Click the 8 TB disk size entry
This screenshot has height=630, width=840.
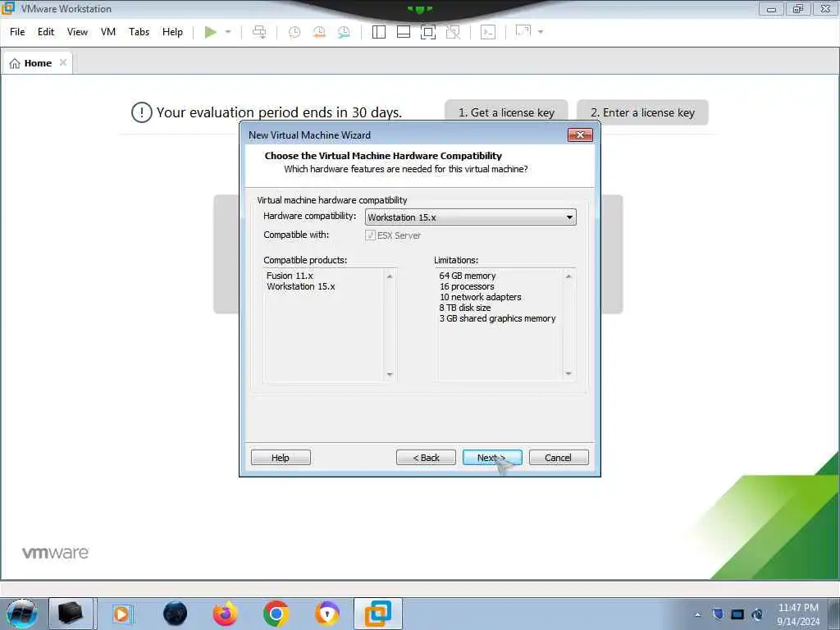[465, 308]
